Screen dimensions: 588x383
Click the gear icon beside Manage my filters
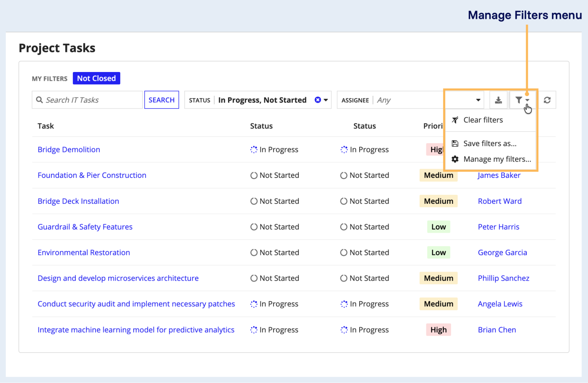pyautogui.click(x=455, y=159)
